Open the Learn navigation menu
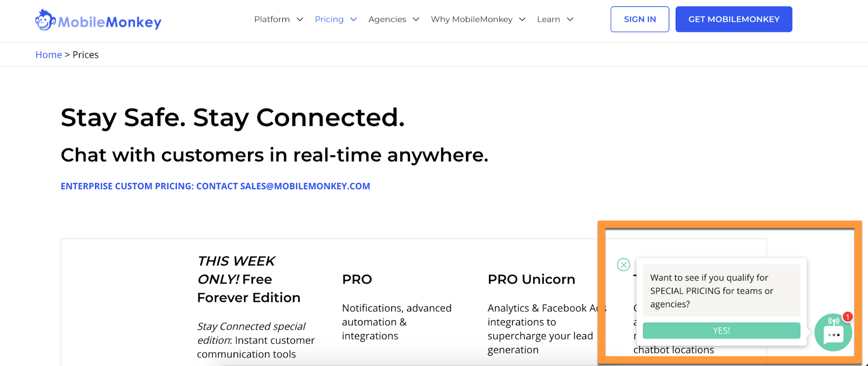Screen dimensions: 868x366 coord(548,20)
